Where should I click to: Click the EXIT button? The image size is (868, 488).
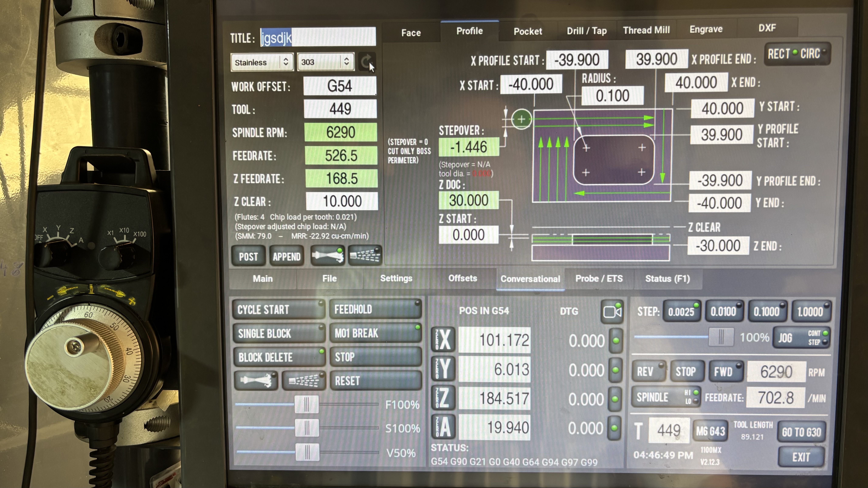tap(801, 457)
